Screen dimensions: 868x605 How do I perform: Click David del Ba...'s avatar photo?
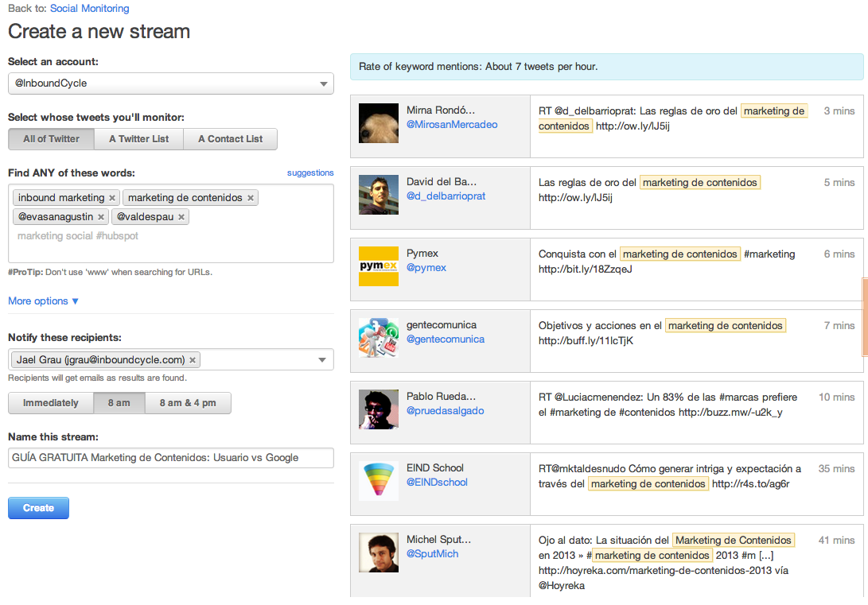point(379,195)
